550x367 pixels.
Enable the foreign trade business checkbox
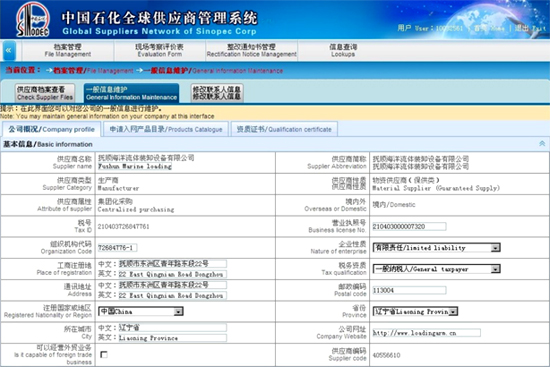point(104,354)
